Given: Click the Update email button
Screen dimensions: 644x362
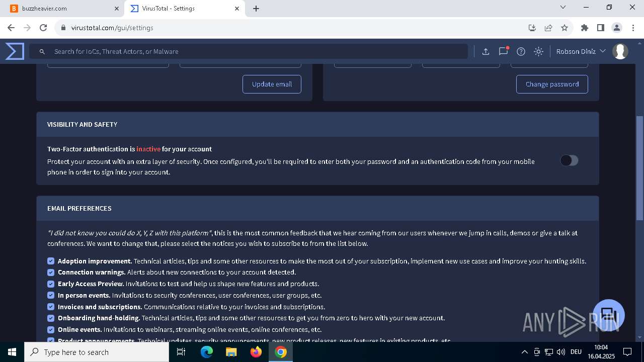Looking at the screenshot, I should (272, 84).
